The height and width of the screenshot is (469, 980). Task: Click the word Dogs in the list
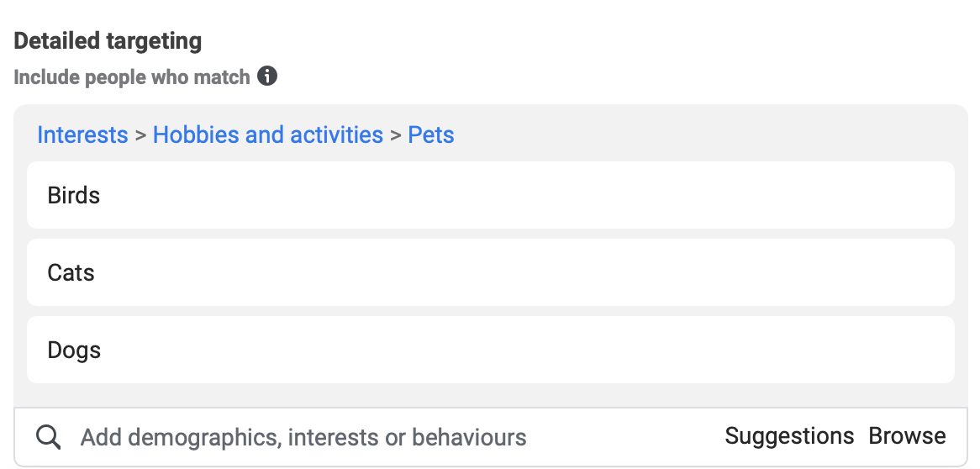[74, 350]
